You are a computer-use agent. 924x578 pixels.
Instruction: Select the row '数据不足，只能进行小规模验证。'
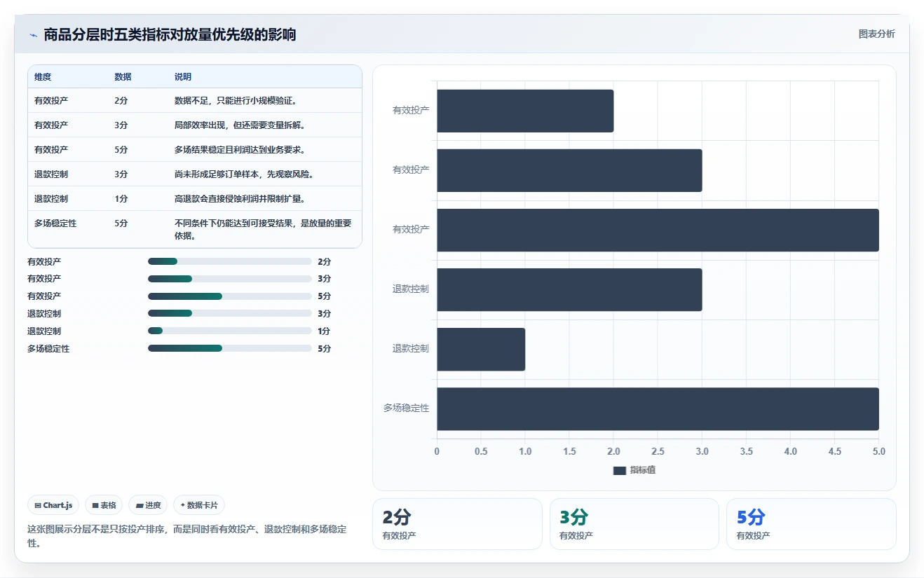(x=195, y=100)
